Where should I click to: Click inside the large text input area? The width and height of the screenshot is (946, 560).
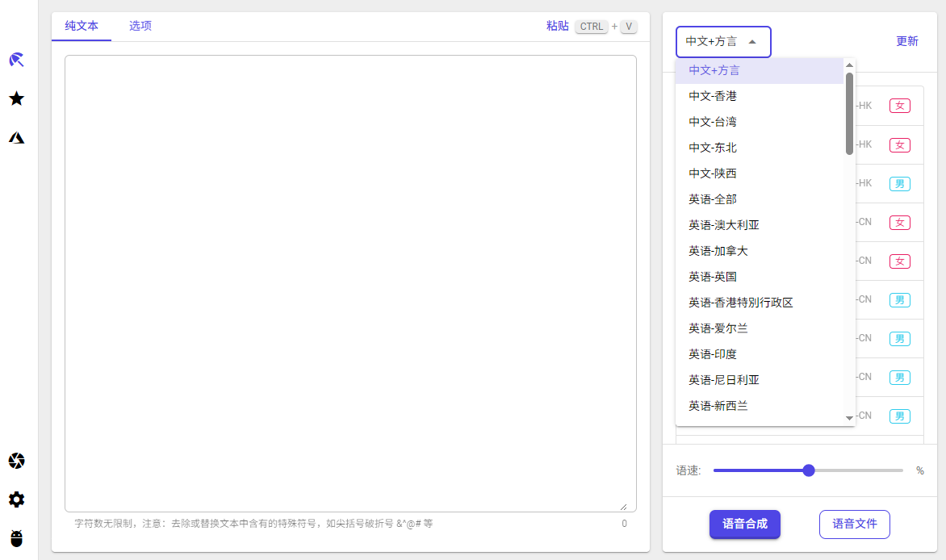pos(350,282)
